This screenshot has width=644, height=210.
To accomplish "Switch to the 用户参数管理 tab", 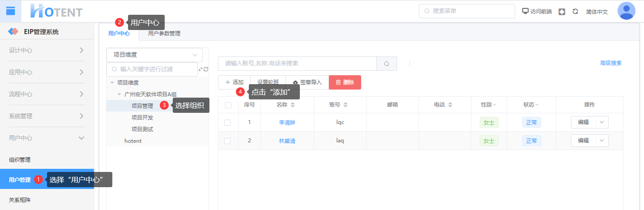I will pyautogui.click(x=164, y=33).
